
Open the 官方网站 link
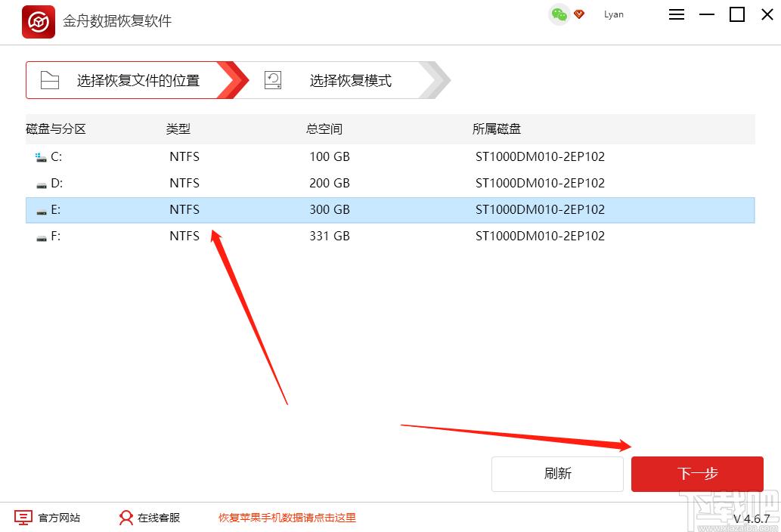click(59, 518)
